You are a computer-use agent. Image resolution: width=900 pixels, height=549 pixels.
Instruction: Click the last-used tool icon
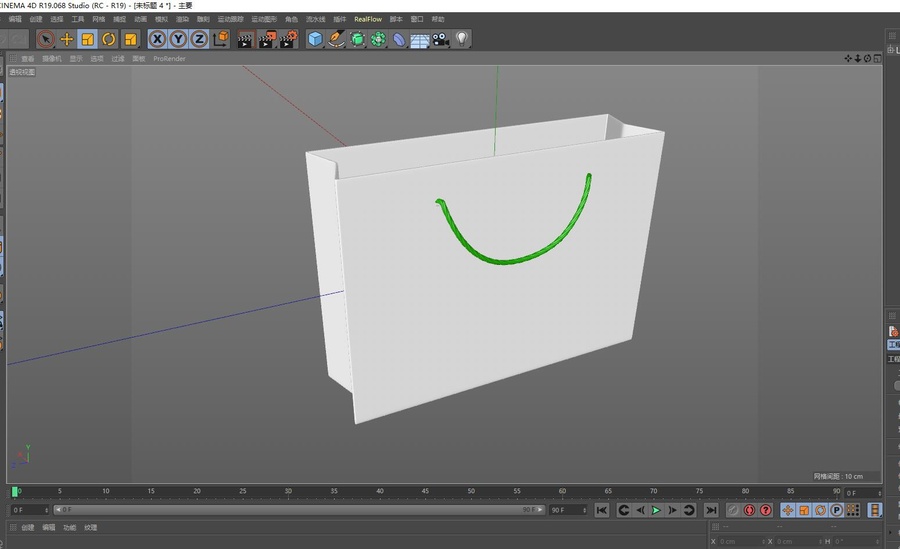click(131, 39)
